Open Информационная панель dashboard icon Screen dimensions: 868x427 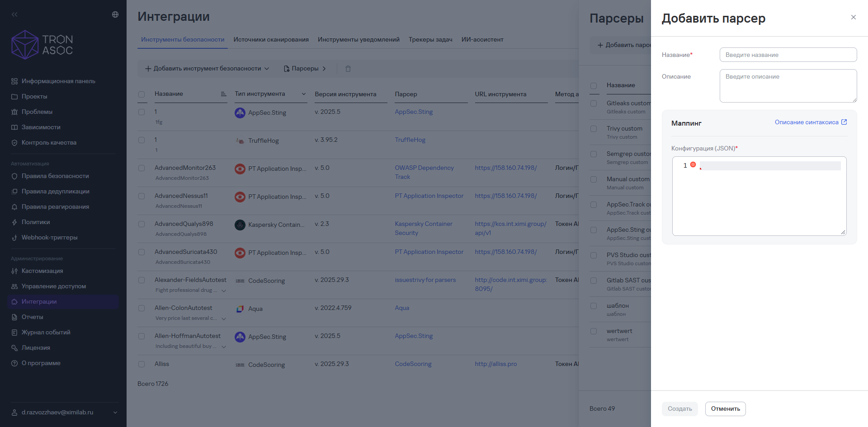[x=14, y=81]
